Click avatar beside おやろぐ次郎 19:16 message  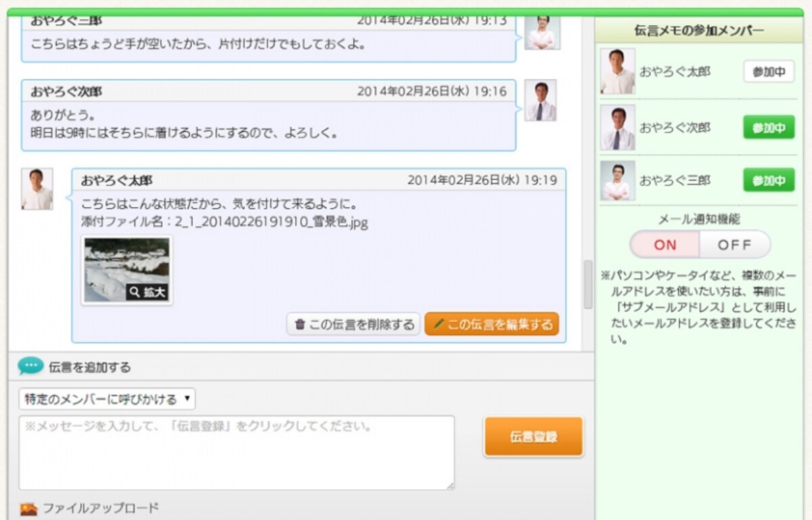541,100
